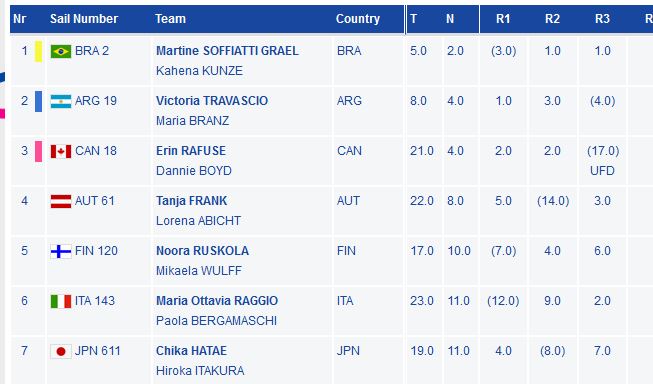Open Martine SOFFIATTI GRAEL team link

point(227,51)
